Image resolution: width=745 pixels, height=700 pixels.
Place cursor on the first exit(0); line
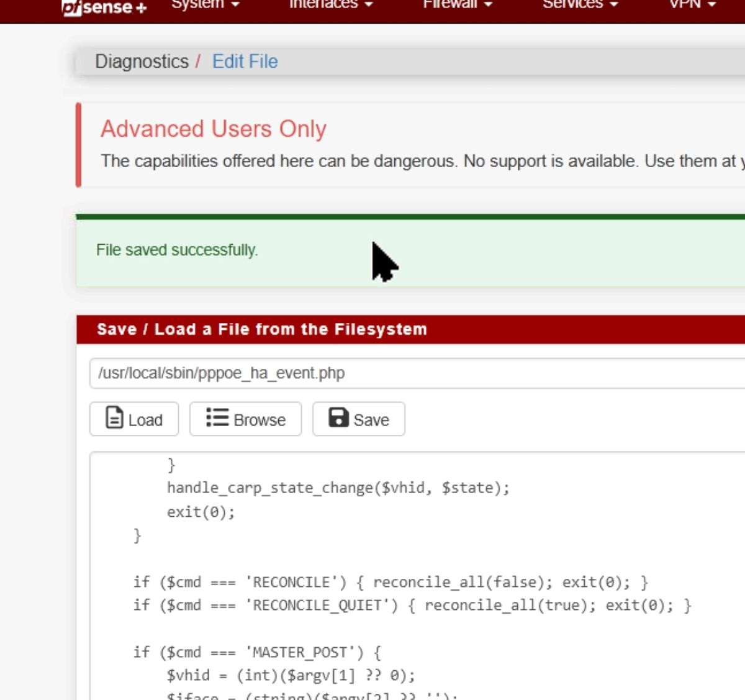coord(201,512)
